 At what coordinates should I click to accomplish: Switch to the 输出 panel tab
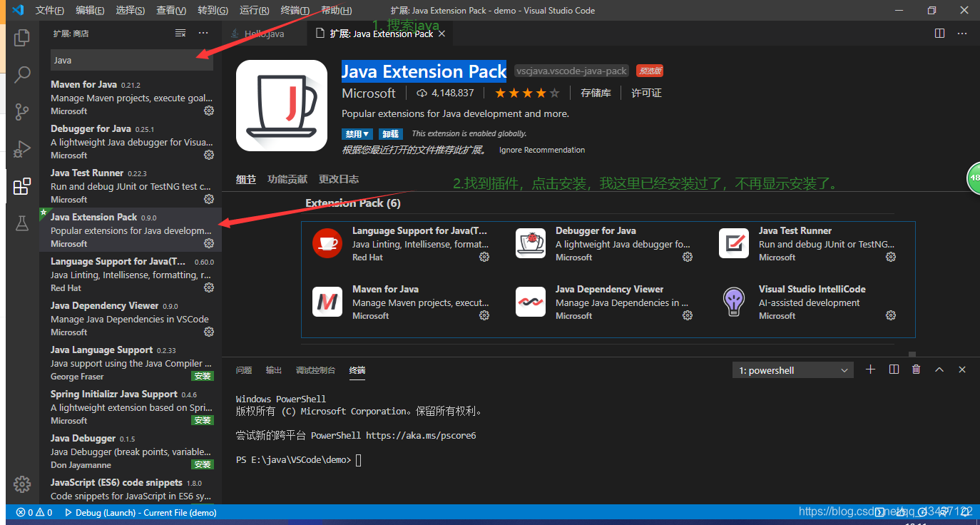click(x=274, y=370)
